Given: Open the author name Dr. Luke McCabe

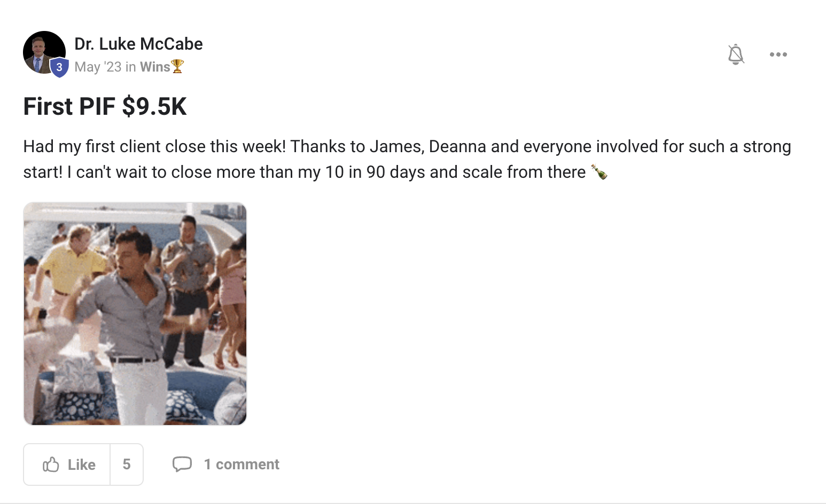Looking at the screenshot, I should [x=138, y=44].
